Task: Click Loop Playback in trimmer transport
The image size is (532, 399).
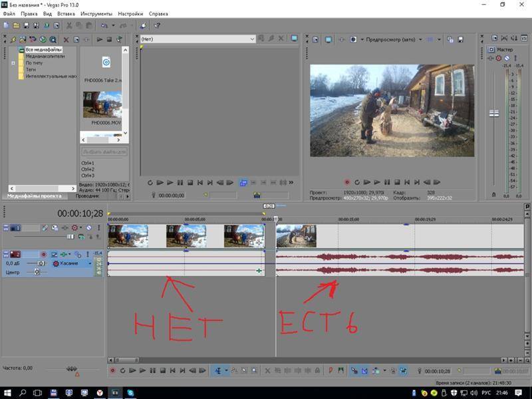Action: [x=150, y=182]
